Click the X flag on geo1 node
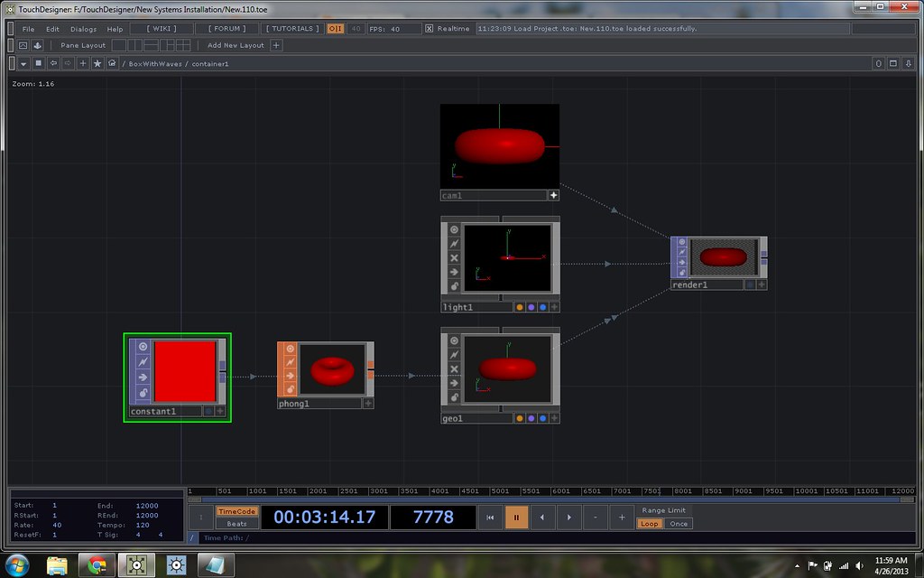Screen dimensions: 924x578 454,369
